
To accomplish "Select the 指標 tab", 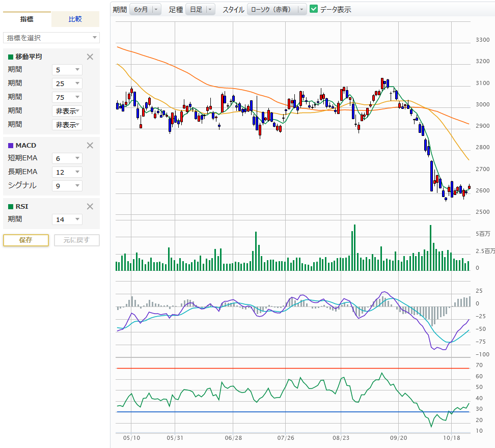I will coord(27,19).
